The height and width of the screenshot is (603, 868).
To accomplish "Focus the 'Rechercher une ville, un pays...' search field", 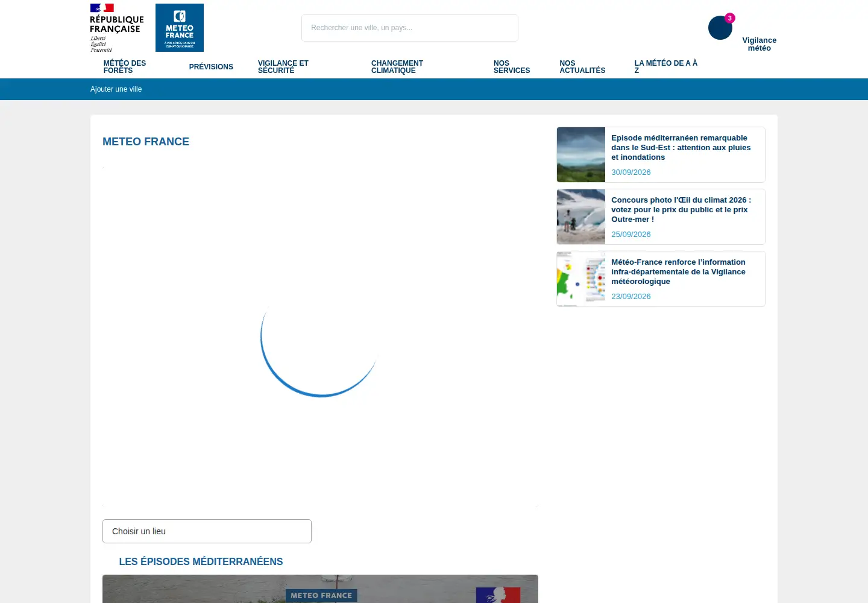I will click(410, 28).
